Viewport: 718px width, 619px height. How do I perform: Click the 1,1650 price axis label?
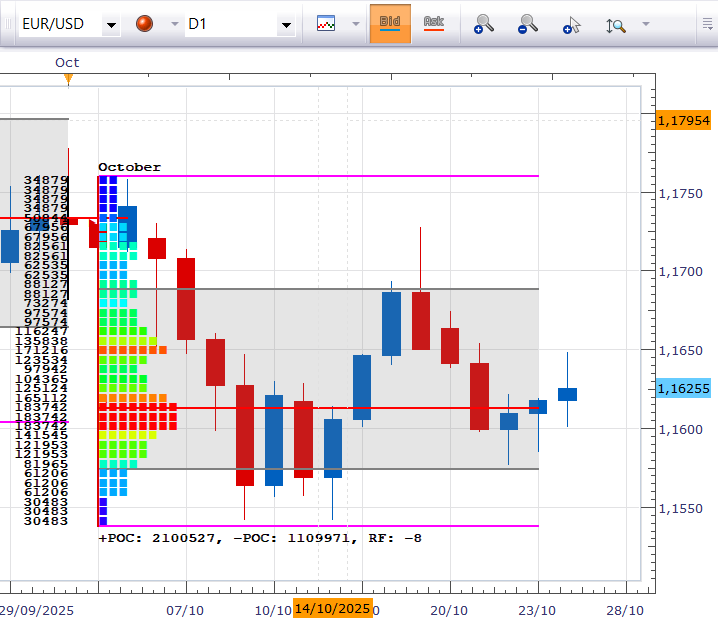click(x=680, y=351)
